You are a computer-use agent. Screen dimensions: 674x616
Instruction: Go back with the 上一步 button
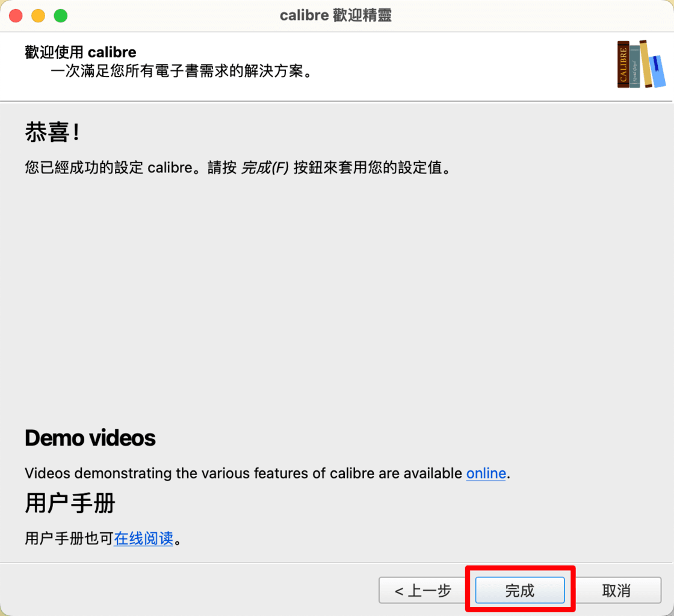(x=423, y=591)
